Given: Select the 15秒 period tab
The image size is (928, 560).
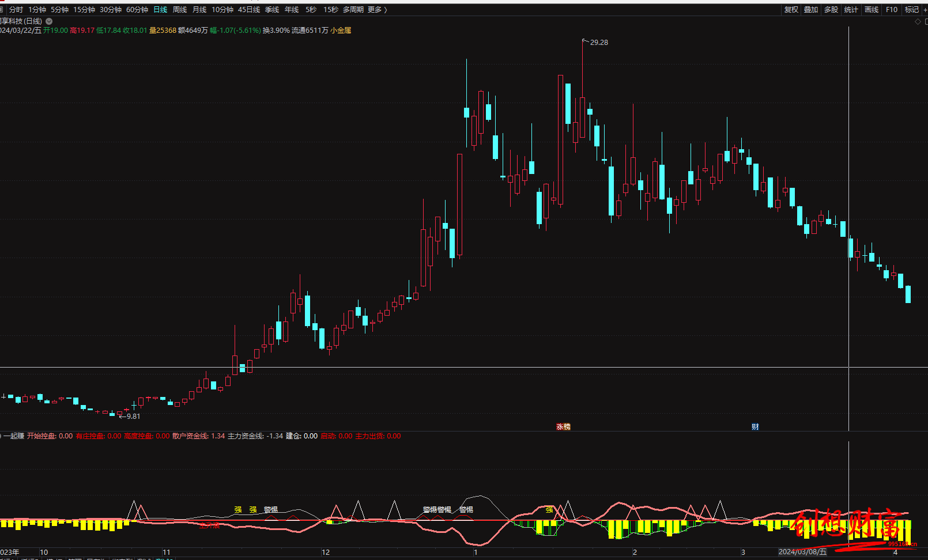Looking at the screenshot, I should 331,10.
